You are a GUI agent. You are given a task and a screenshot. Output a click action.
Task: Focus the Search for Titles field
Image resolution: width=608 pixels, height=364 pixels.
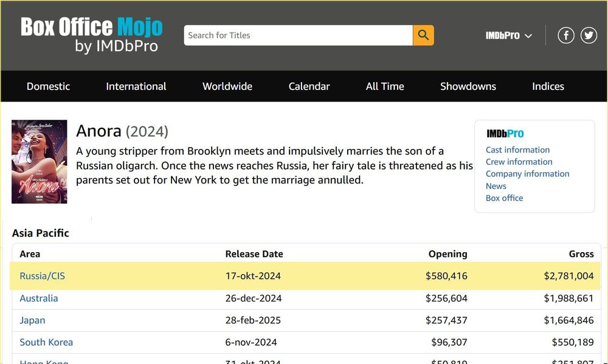pyautogui.click(x=298, y=35)
